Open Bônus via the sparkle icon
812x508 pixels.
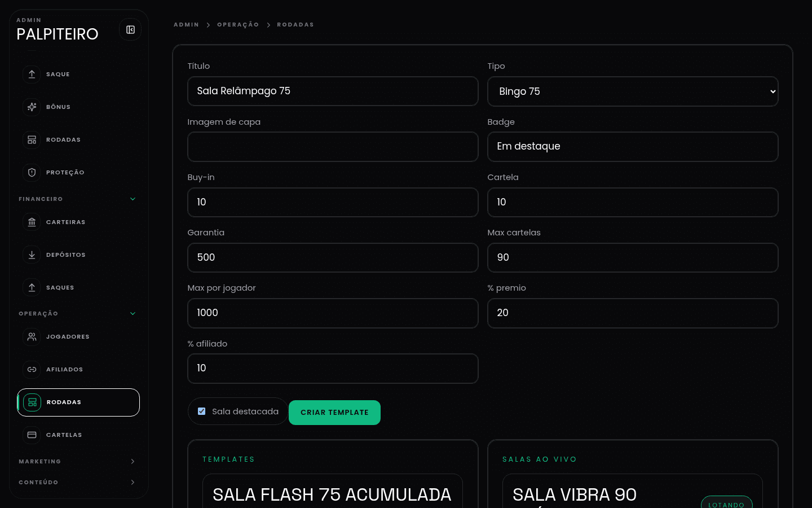32,107
